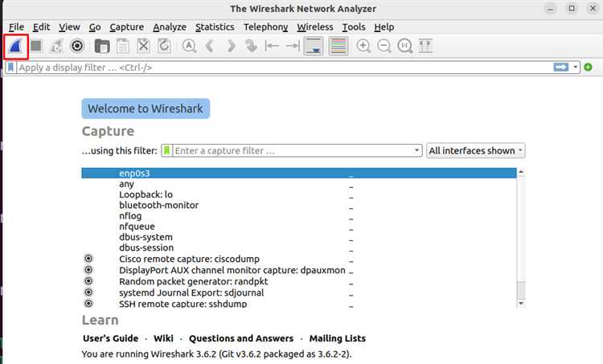Restart the current capture
The image size is (603, 364).
coord(56,46)
